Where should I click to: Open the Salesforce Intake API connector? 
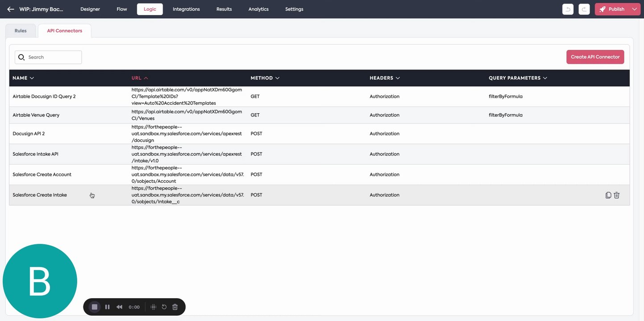(x=319, y=154)
